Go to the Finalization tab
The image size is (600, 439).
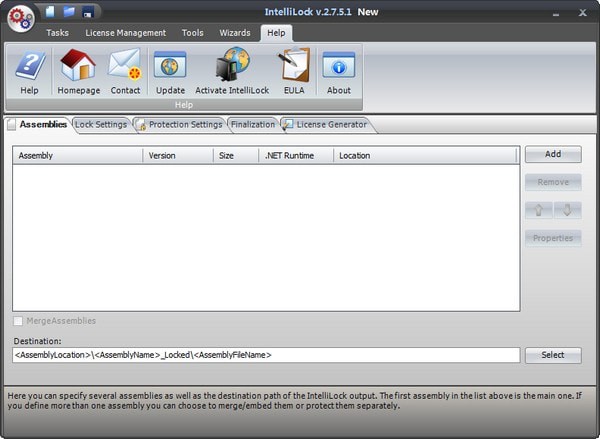pyautogui.click(x=253, y=125)
